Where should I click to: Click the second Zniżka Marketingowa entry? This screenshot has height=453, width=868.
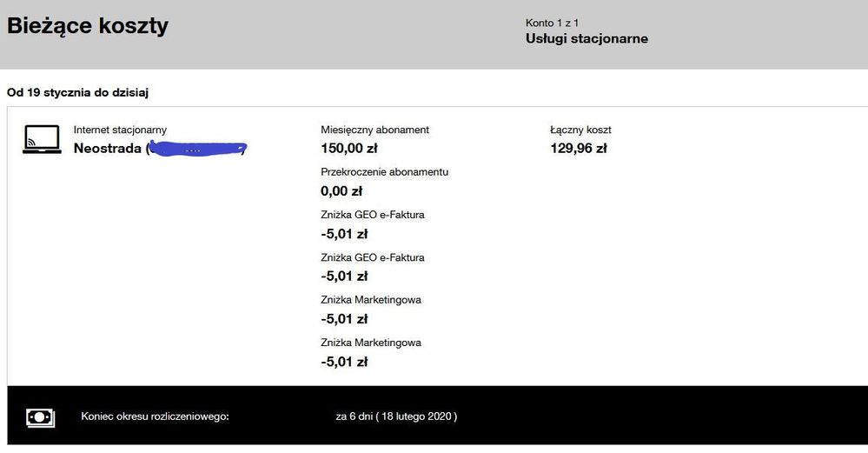tap(370, 343)
